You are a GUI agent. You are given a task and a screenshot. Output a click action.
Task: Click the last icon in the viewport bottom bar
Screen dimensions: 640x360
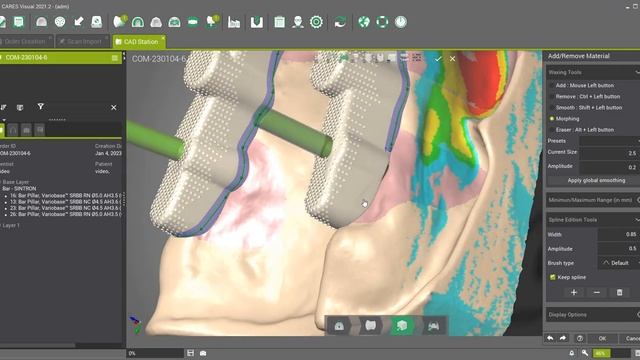[433, 326]
